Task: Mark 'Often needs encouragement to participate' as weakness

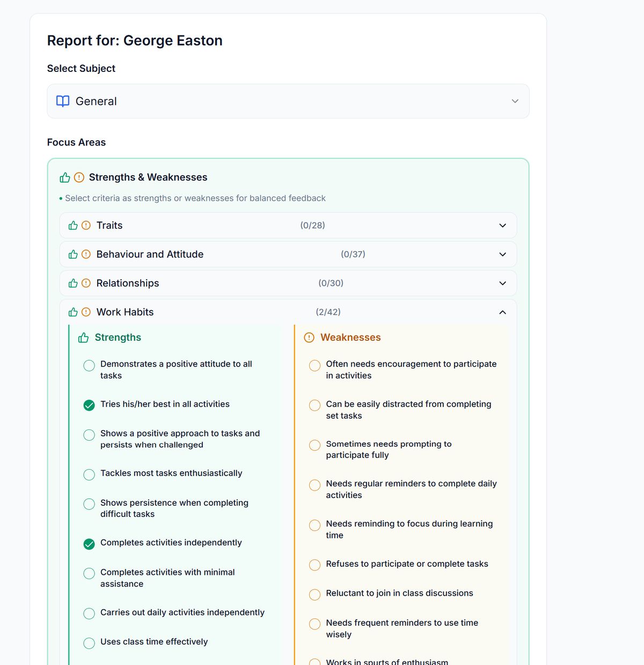Action: coord(314,366)
